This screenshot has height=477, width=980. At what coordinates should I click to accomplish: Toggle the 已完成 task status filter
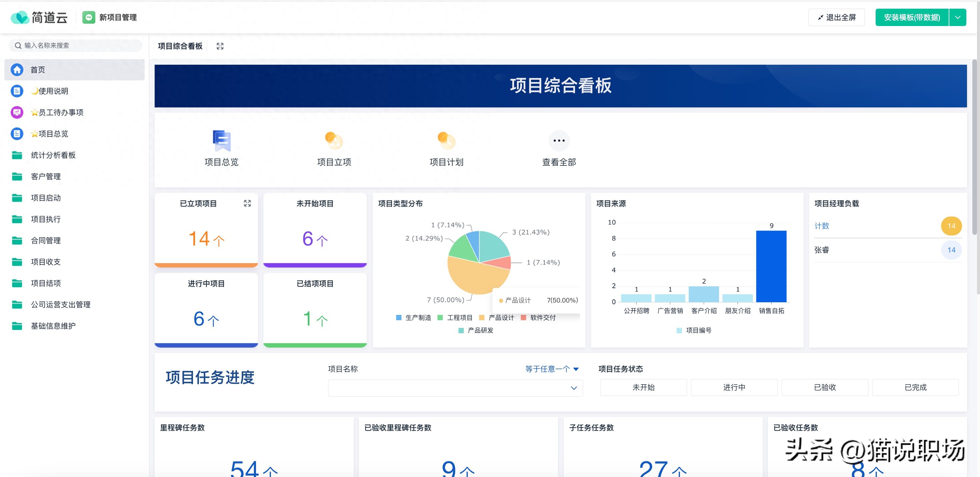click(x=916, y=387)
